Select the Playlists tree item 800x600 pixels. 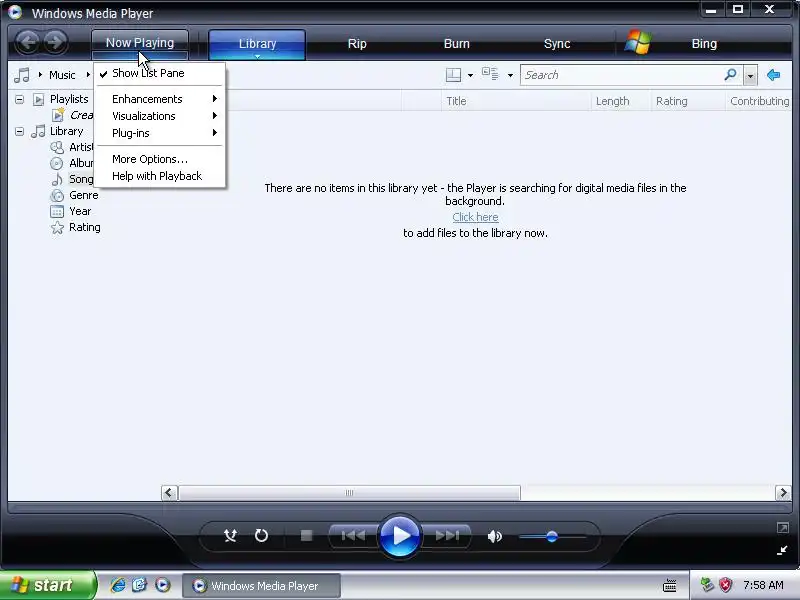[x=69, y=99]
